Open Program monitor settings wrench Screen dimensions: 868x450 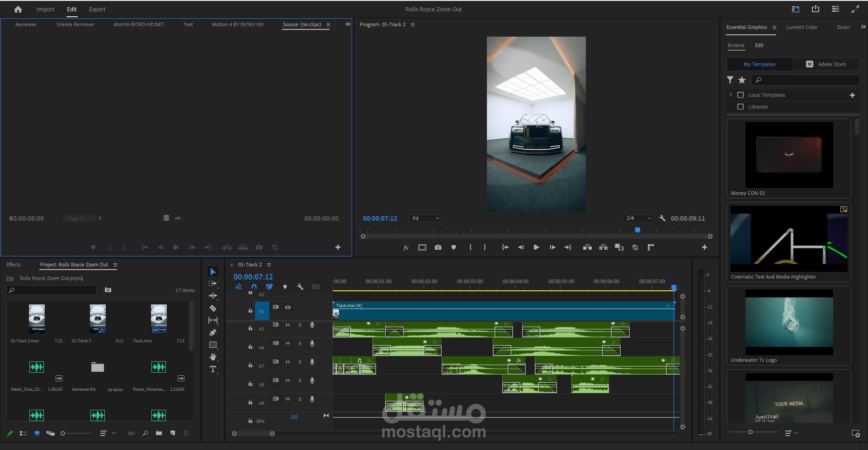click(x=662, y=218)
